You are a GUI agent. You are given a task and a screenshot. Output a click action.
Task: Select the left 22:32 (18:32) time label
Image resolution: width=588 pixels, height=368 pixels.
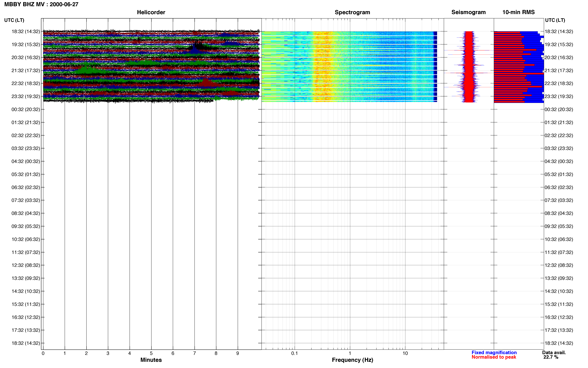click(x=26, y=83)
